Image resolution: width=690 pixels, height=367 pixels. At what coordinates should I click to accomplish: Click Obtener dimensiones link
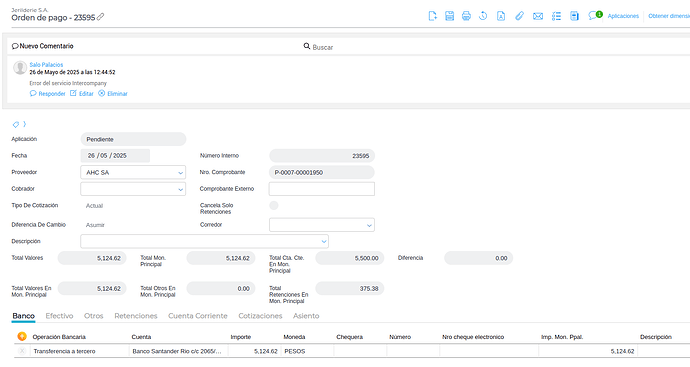(x=669, y=16)
